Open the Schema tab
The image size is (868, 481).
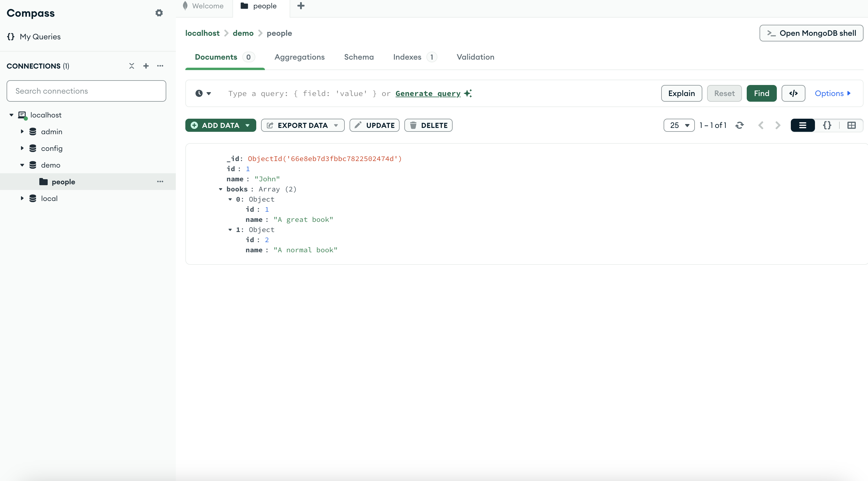(x=359, y=57)
